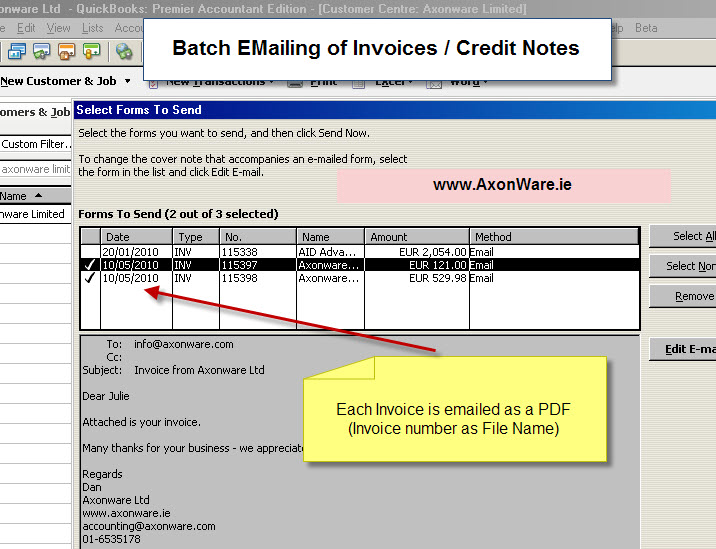
Task: Click the Remove button
Action: tap(683, 296)
